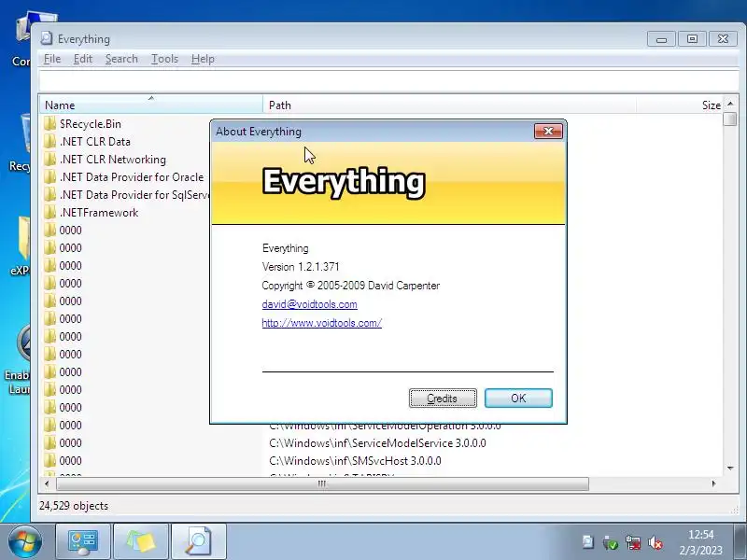Sort results by Path column header
The height and width of the screenshot is (560, 747).
(449, 105)
